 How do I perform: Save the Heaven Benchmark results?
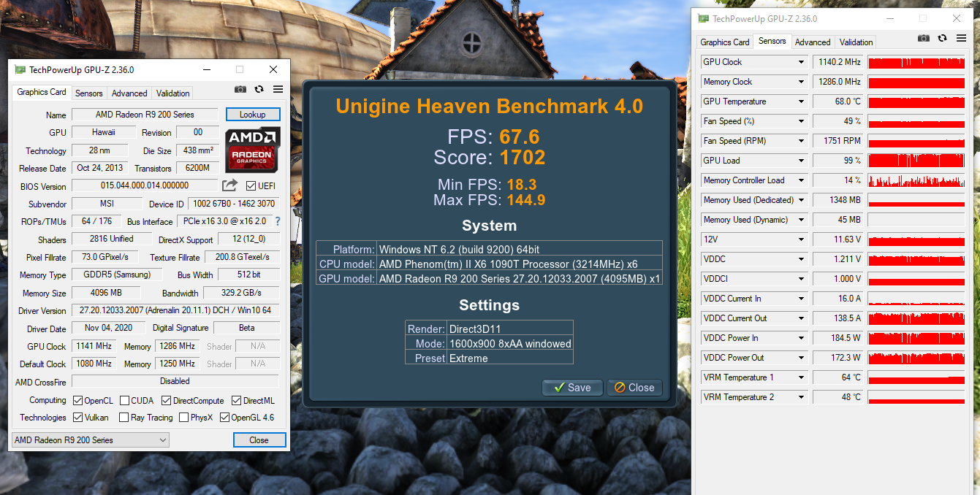[x=572, y=388]
